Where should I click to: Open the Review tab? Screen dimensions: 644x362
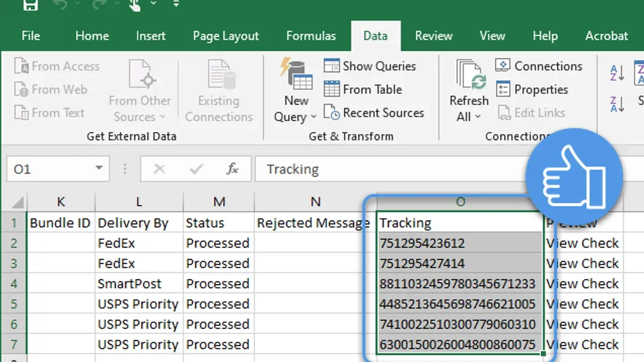click(x=434, y=36)
